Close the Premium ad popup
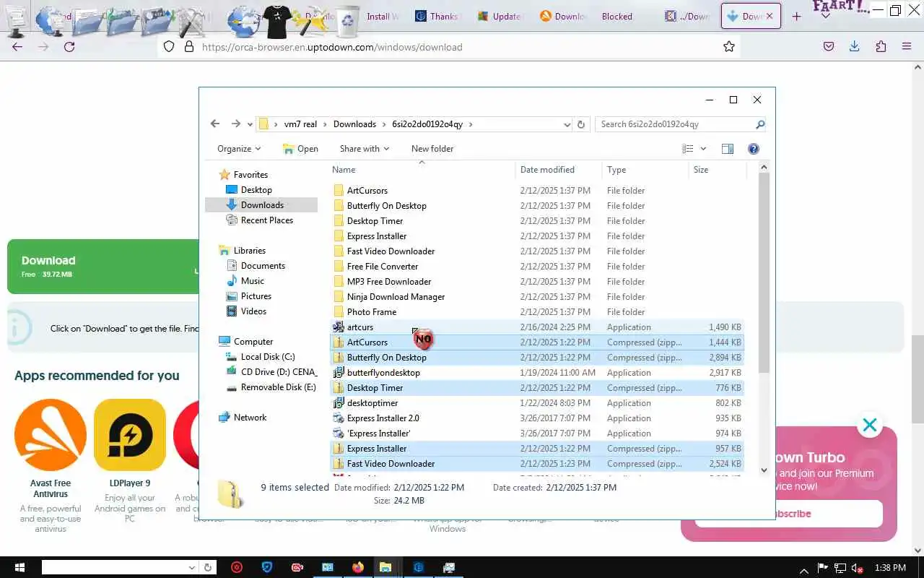This screenshot has height=578, width=924. tap(870, 425)
